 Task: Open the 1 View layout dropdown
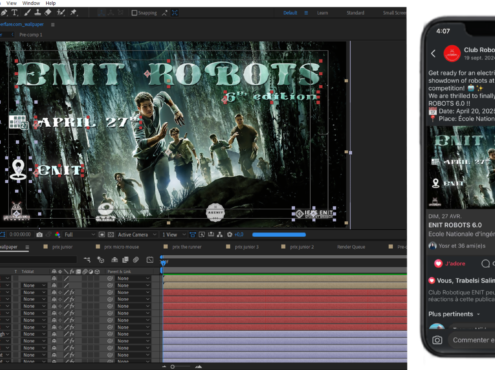(174, 235)
